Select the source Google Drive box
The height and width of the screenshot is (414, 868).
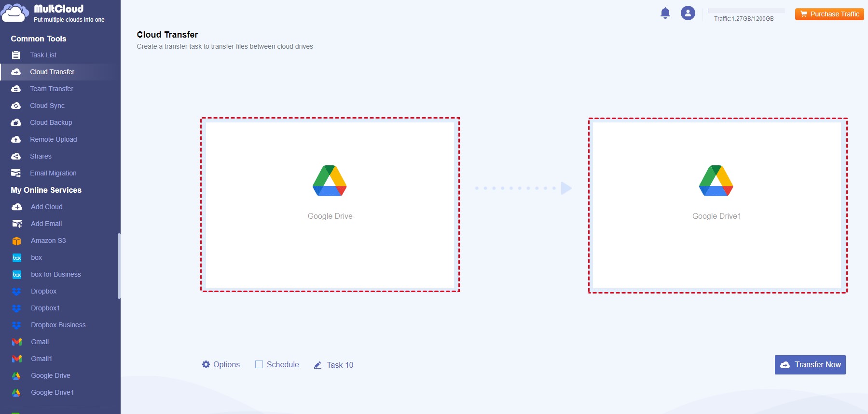coord(330,205)
